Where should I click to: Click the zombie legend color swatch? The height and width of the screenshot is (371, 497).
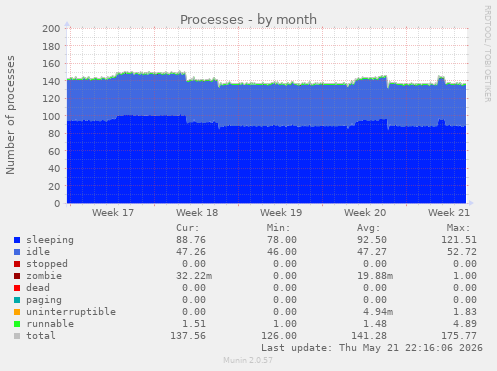coord(17,276)
